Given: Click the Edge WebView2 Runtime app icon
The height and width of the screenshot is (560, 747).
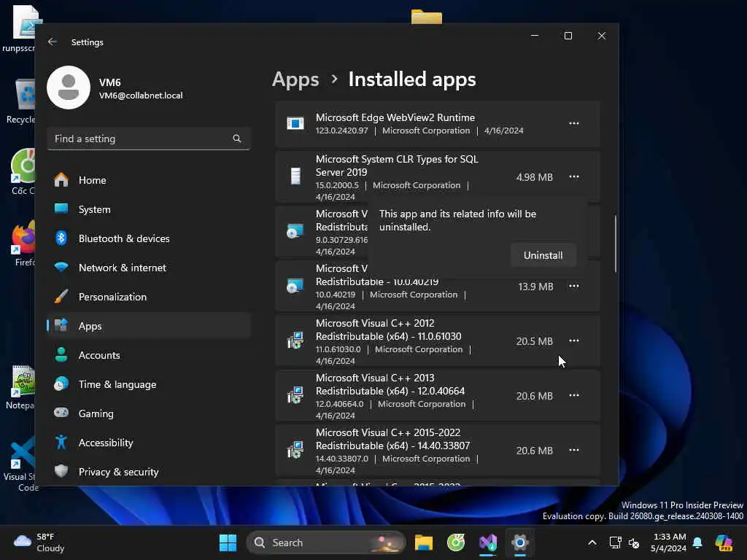Looking at the screenshot, I should tap(295, 124).
